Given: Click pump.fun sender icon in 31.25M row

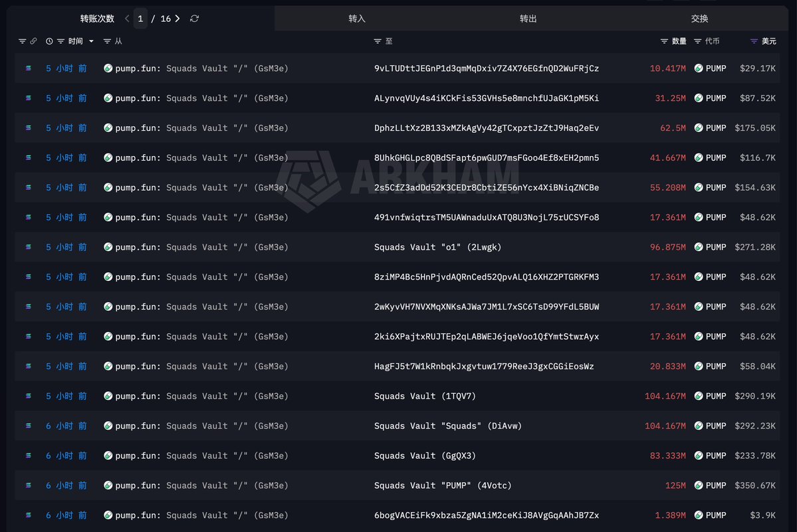Looking at the screenshot, I should coord(108,98).
